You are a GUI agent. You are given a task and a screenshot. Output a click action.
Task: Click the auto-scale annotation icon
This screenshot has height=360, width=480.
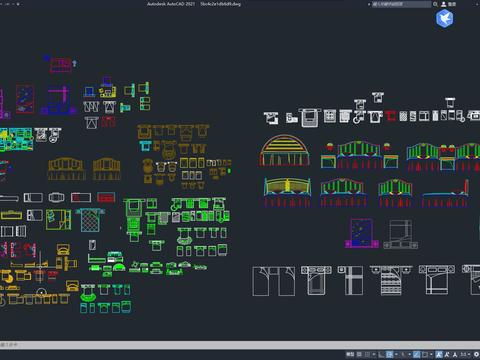tap(447, 354)
